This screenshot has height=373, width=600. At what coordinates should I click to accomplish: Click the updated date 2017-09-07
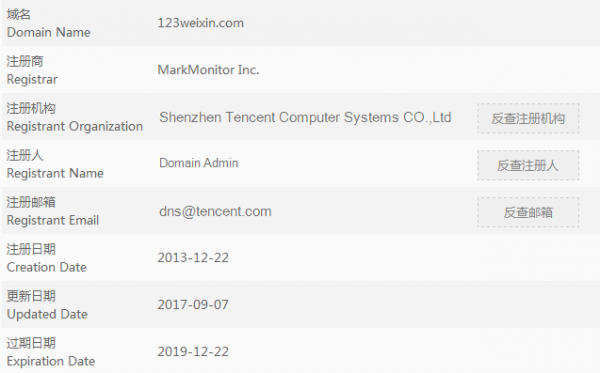193,305
